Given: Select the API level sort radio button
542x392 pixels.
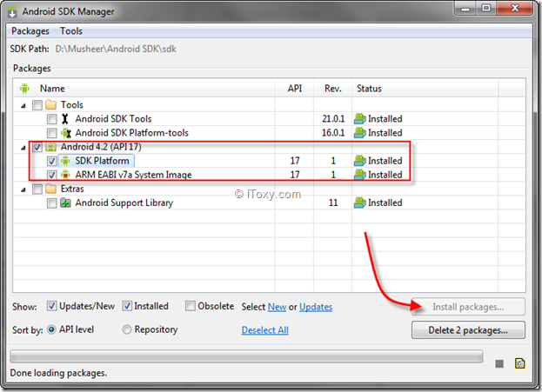Looking at the screenshot, I should pyautogui.click(x=51, y=329).
